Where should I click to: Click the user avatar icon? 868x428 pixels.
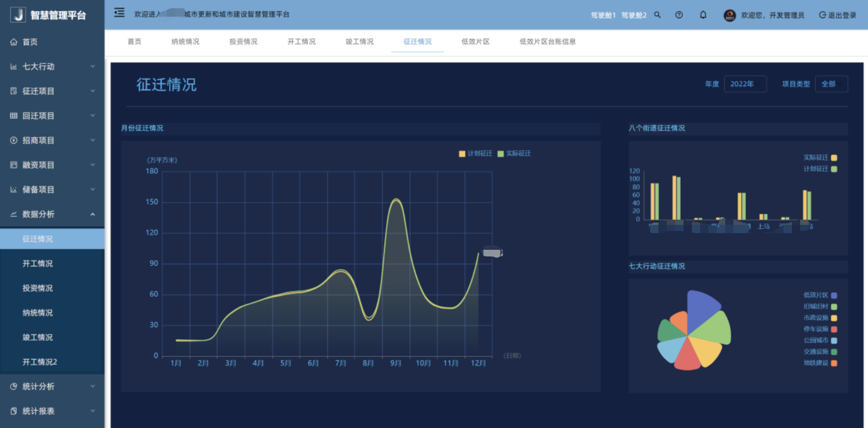tap(730, 16)
